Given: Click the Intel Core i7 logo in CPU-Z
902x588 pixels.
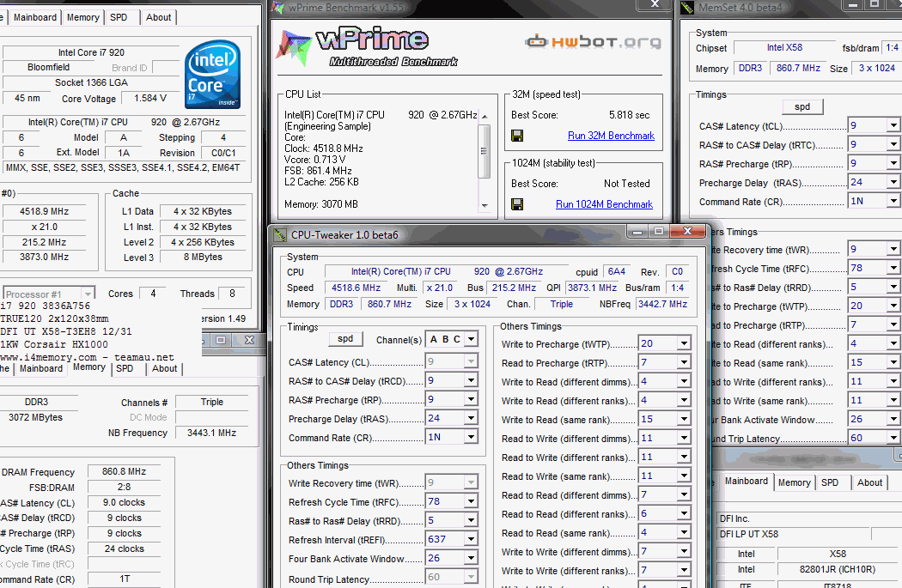Looking at the screenshot, I should tap(212, 74).
